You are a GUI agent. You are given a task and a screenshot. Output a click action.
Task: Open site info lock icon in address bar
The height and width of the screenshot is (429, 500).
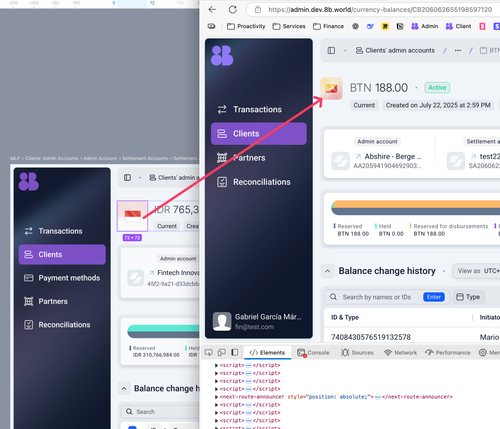click(258, 10)
